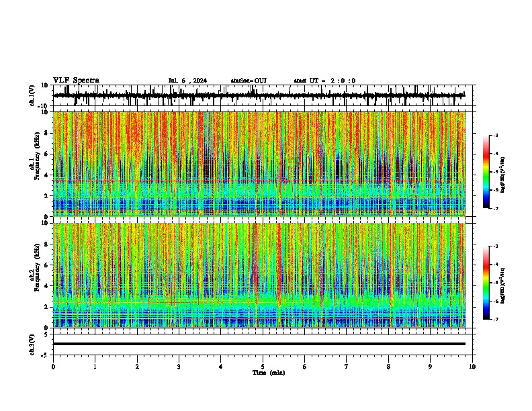Click the ch.1 spectrogram color bar
The image size is (532, 411).
coord(486,172)
